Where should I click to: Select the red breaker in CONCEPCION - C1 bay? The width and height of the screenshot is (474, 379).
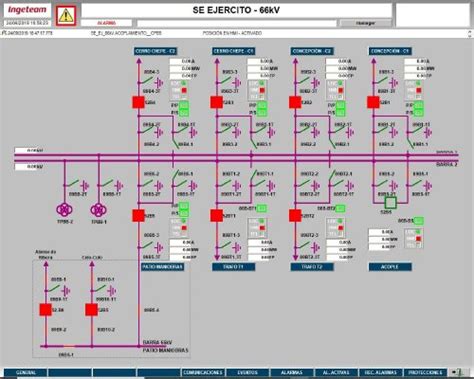point(373,102)
